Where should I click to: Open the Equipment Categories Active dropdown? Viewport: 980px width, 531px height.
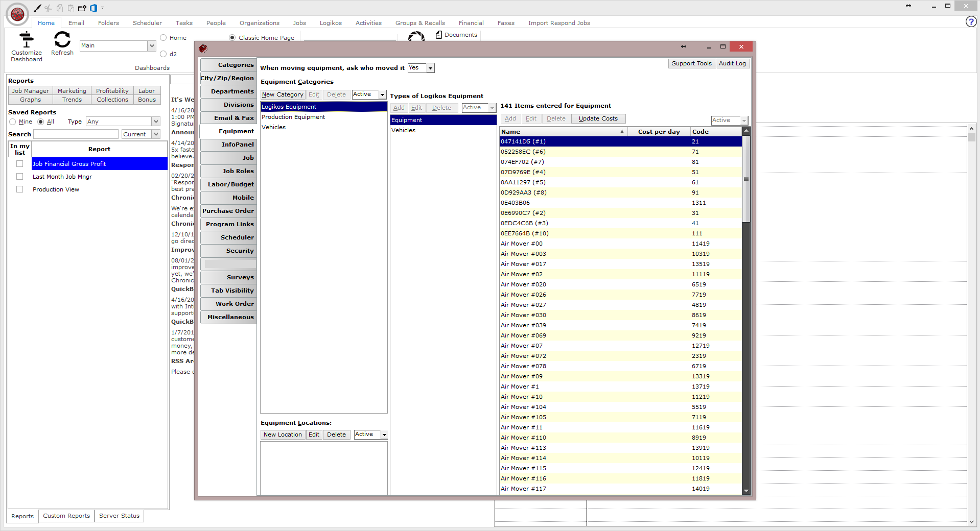tap(382, 94)
